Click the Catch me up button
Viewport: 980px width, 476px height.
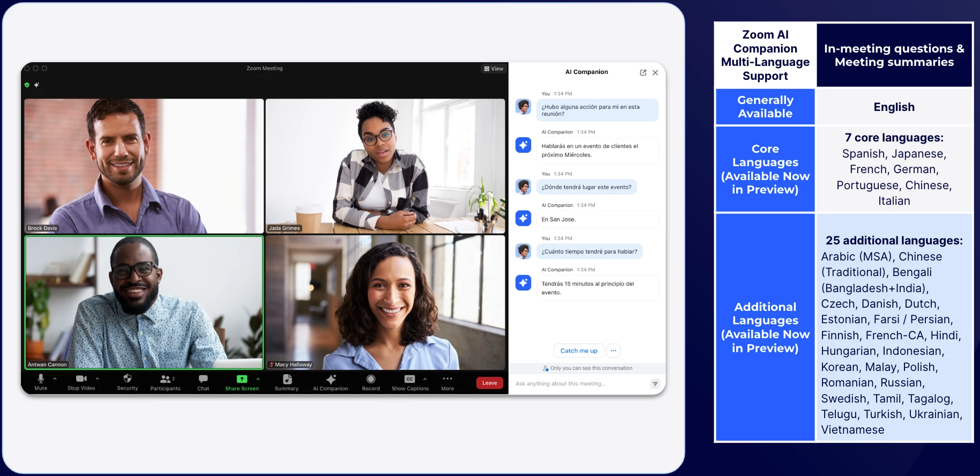579,351
